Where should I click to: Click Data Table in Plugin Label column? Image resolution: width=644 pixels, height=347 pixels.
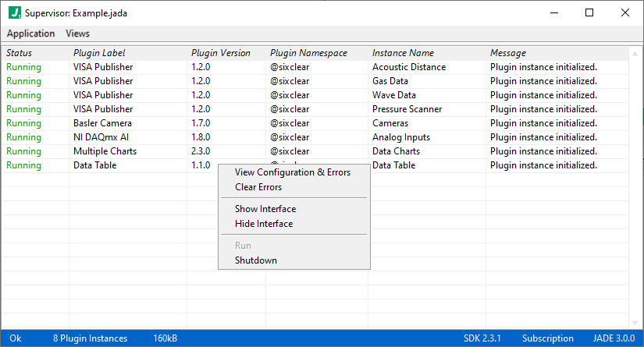pyautogui.click(x=95, y=165)
